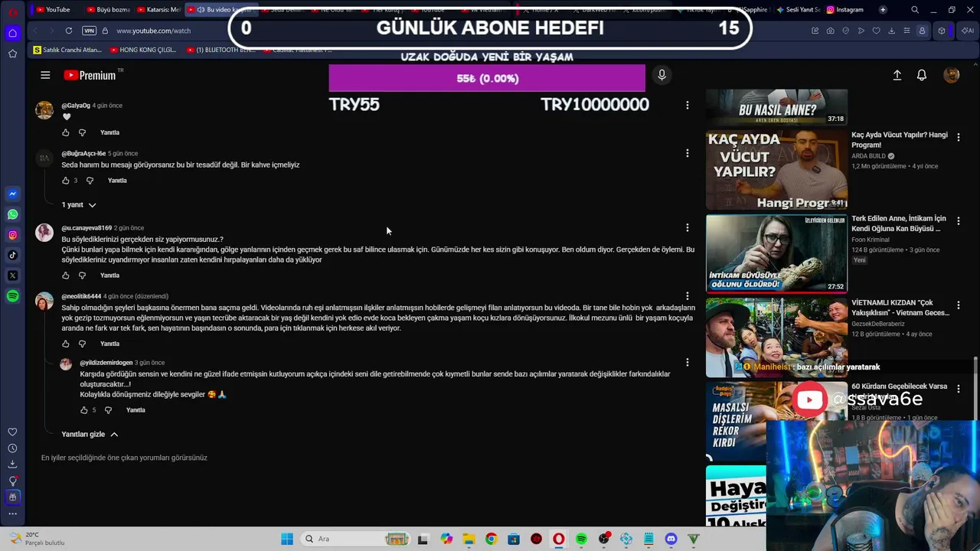Reply to @u.canayeva8169 with Yanıtla
The height and width of the screenshot is (551, 980).
tap(109, 275)
